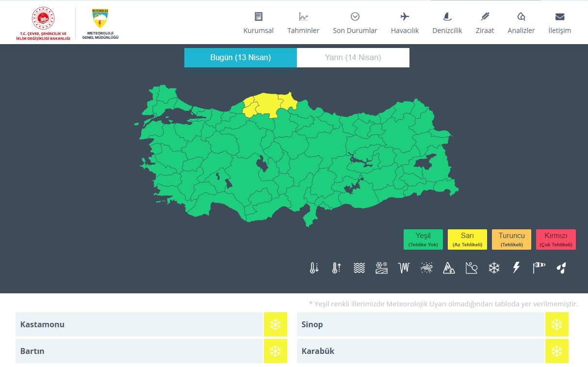Image resolution: width=588 pixels, height=367 pixels.
Task: Open the Denizcilik menu item
Action: pos(447,23)
